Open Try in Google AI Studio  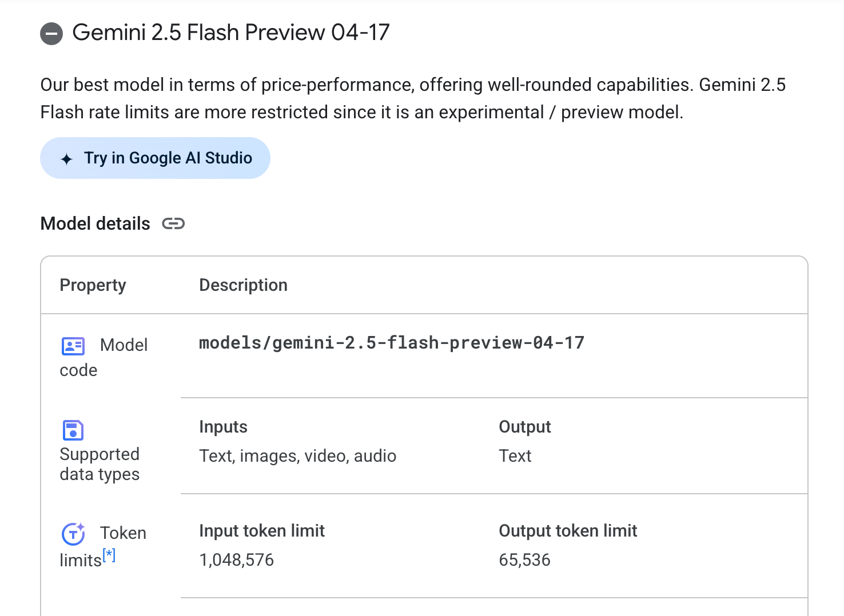click(155, 158)
